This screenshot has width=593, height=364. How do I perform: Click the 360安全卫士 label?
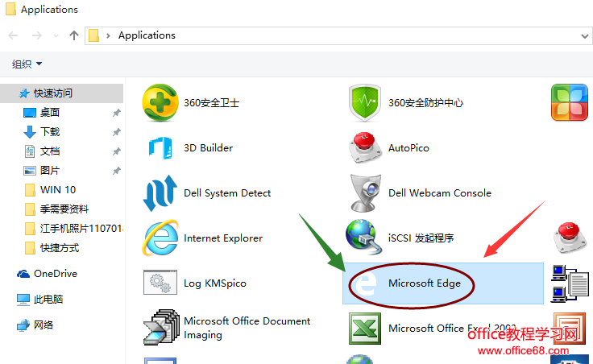point(211,103)
